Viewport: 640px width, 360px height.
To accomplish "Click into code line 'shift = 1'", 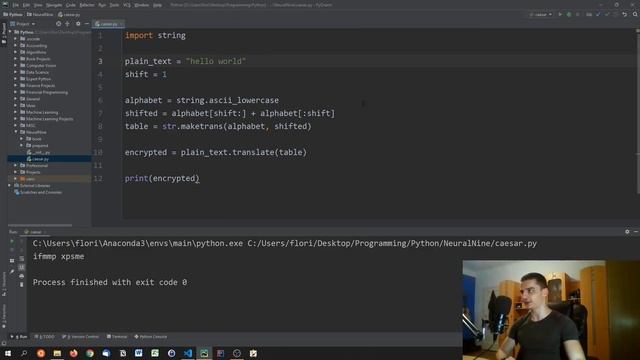I will coord(146,74).
